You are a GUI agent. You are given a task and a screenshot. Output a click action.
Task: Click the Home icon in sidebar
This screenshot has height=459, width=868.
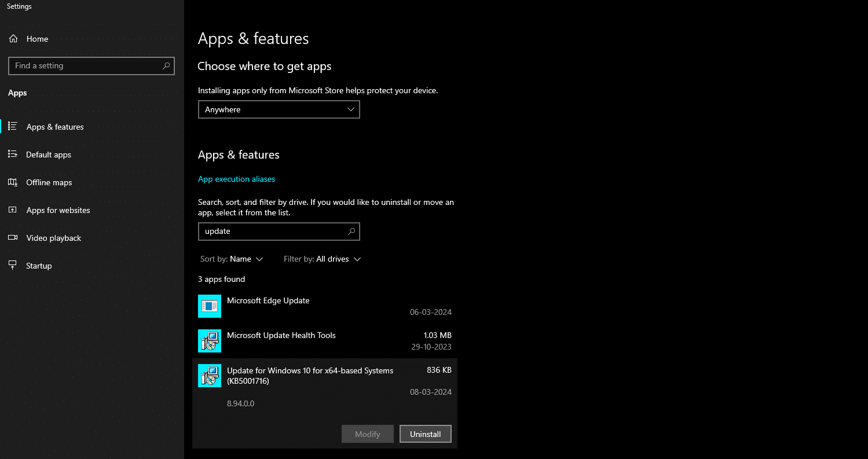tap(13, 39)
